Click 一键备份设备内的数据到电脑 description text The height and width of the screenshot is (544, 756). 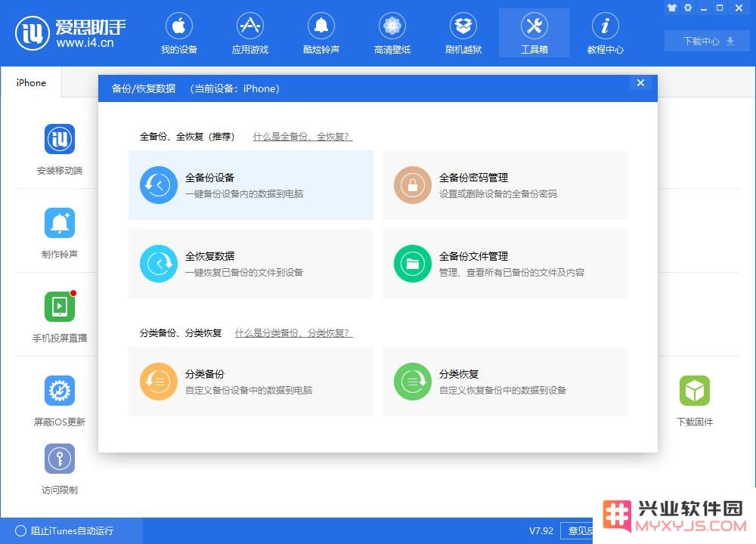pyautogui.click(x=244, y=193)
